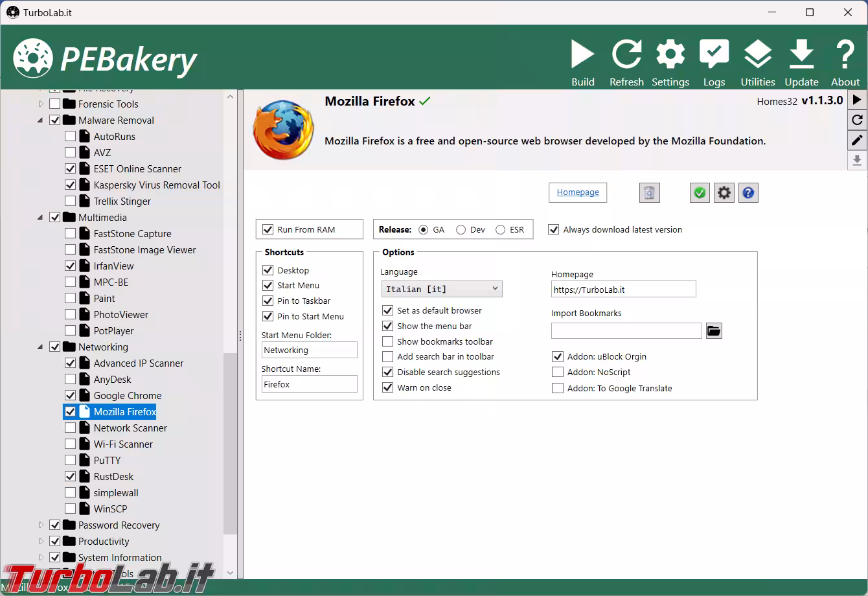Select the ESR release radio button
This screenshot has height=596, width=868.
pyautogui.click(x=501, y=230)
